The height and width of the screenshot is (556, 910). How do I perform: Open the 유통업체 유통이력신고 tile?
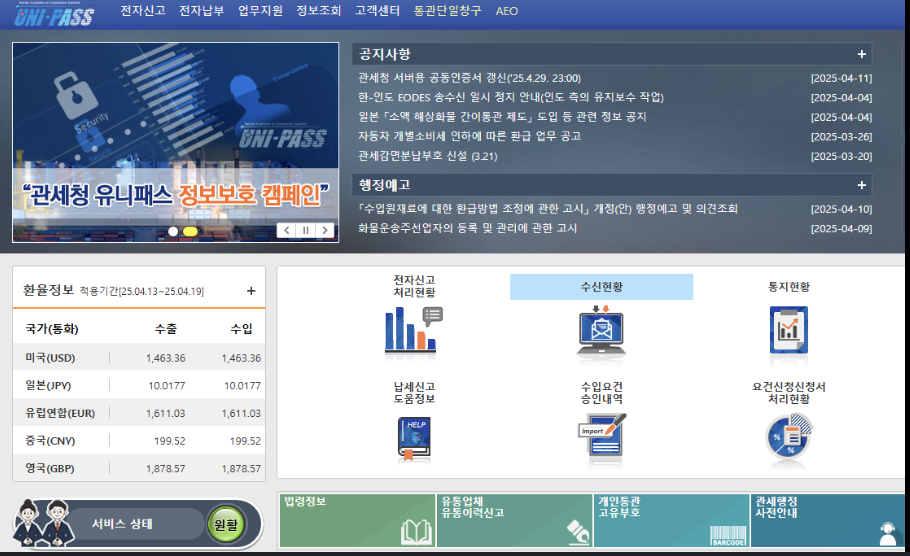pos(514,520)
